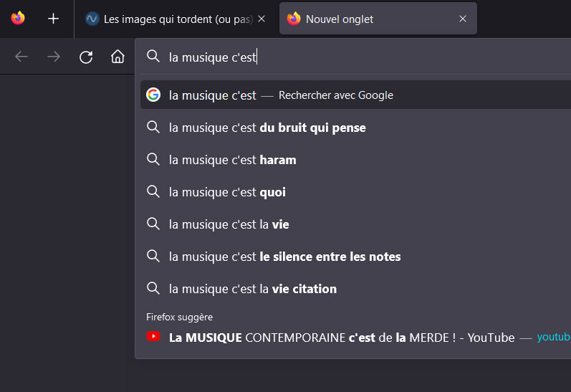571x392 pixels.
Task: Go back with the left arrow button
Action: pyautogui.click(x=21, y=57)
